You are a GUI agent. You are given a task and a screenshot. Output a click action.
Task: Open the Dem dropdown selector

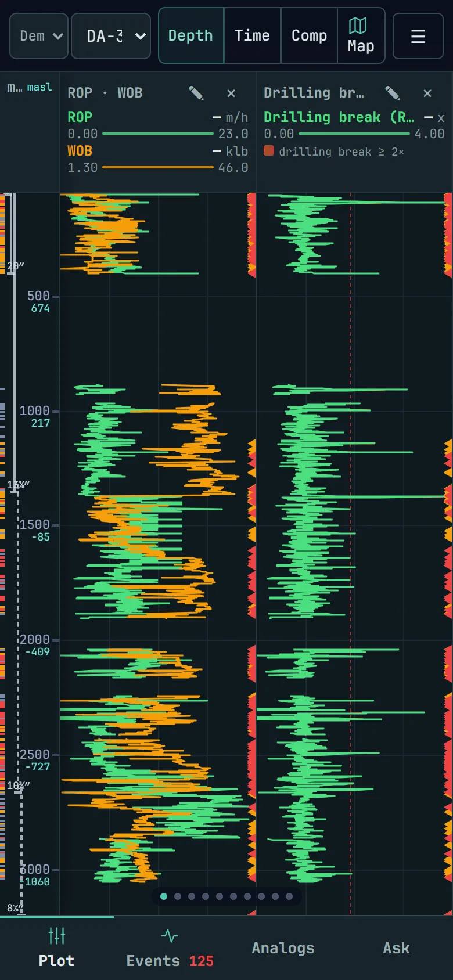[39, 36]
